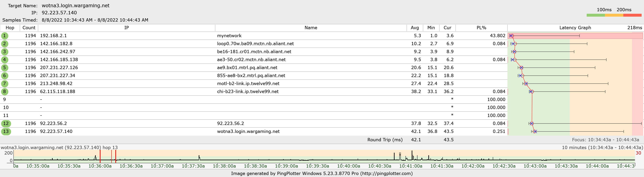Click the 10 minutes timeline range label
This screenshot has height=177, width=644.
602,148
